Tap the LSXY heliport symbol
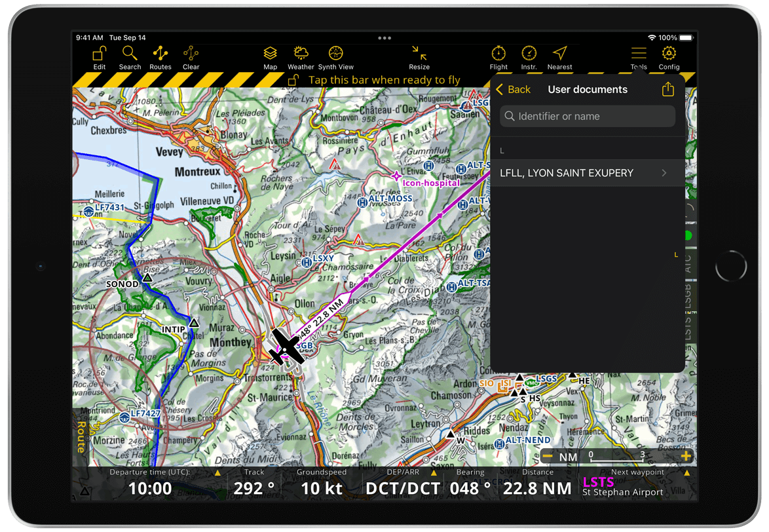Screen dimensions: 769x532 (x=307, y=263)
